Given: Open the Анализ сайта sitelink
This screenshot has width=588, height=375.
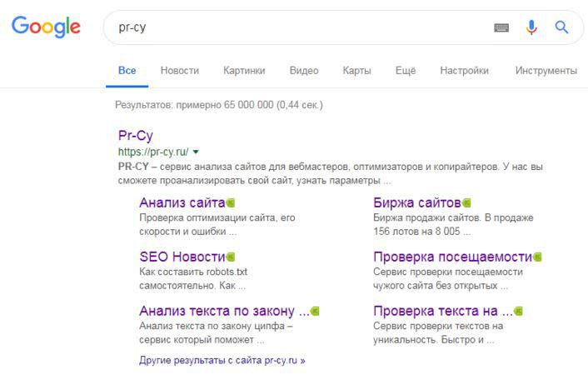Looking at the screenshot, I should (182, 203).
